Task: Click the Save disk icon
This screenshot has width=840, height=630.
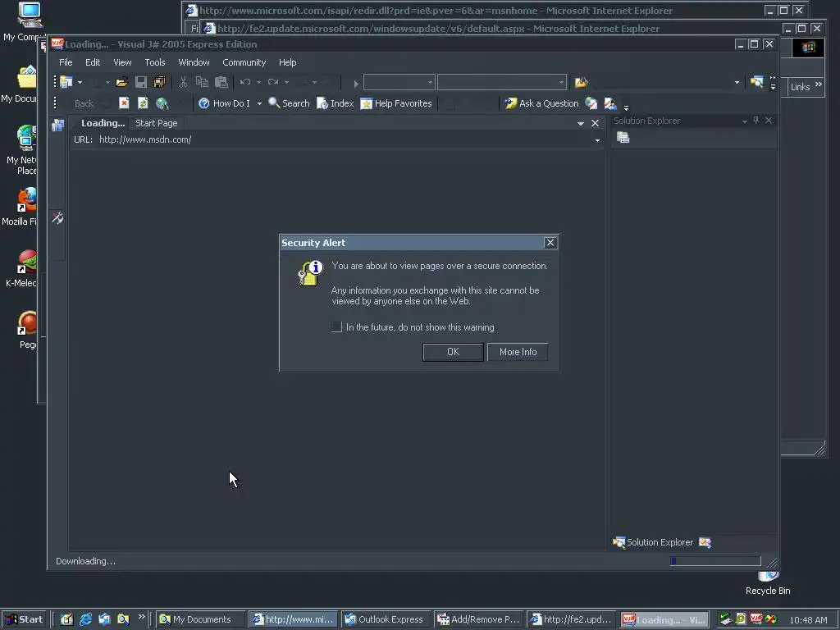Action: [x=141, y=82]
